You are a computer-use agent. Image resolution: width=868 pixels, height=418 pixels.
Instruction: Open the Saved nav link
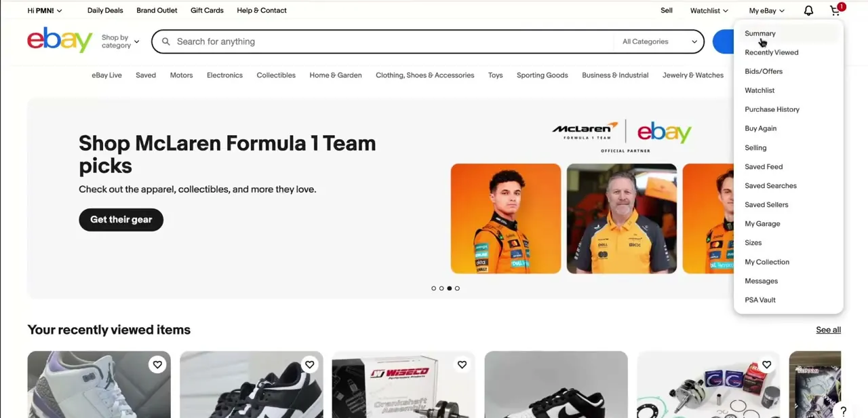pyautogui.click(x=145, y=75)
